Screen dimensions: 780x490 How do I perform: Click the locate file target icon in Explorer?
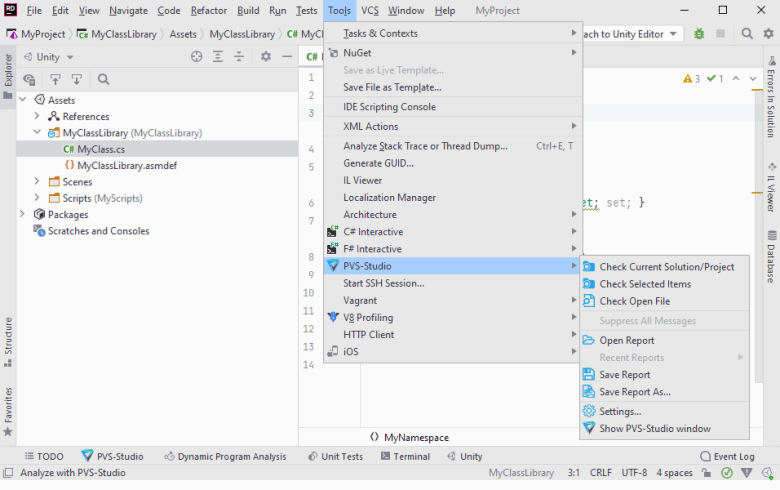196,57
